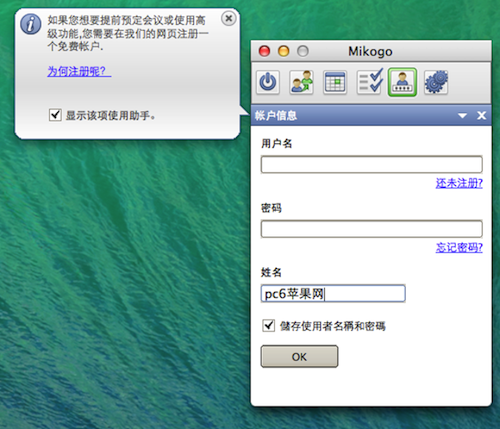Open the 还未注册? link
This screenshot has width=500, height=429.
459,183
